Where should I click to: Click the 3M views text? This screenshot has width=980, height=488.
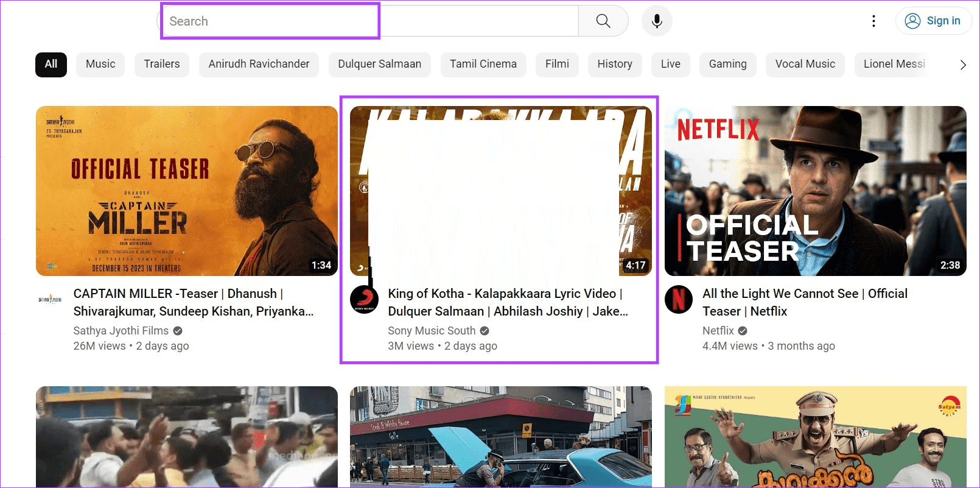(411, 346)
